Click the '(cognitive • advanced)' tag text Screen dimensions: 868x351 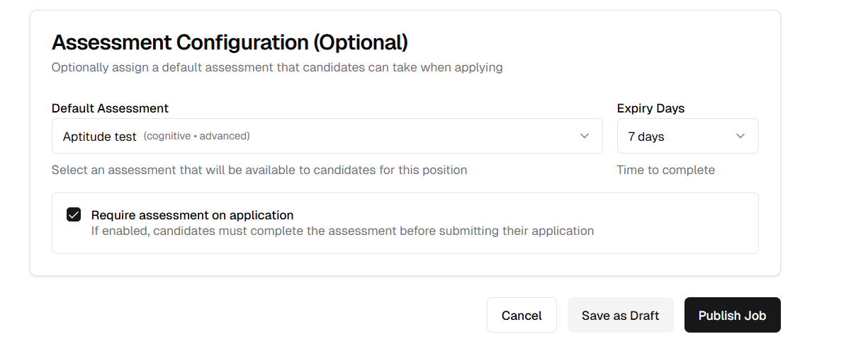click(x=196, y=136)
